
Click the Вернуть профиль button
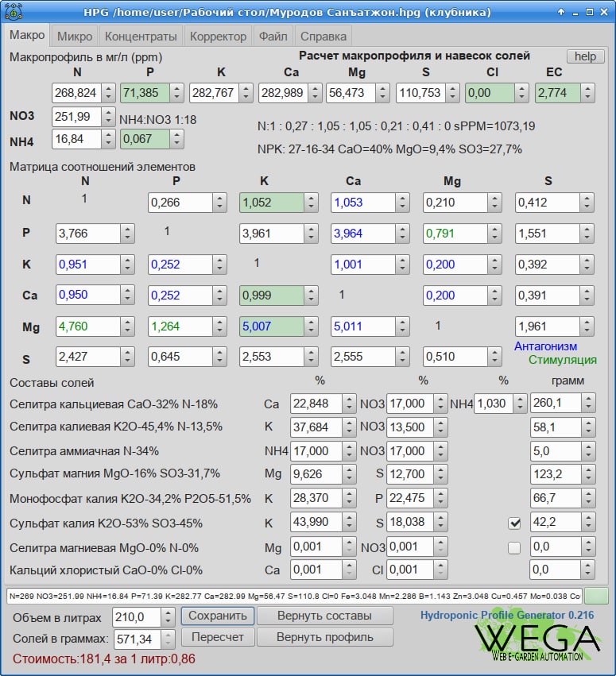point(324,637)
